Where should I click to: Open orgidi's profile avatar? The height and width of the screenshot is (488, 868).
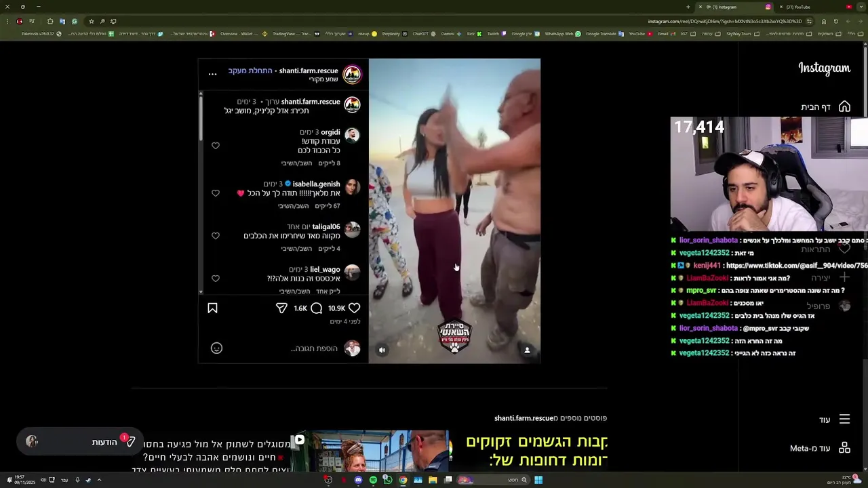tap(352, 136)
